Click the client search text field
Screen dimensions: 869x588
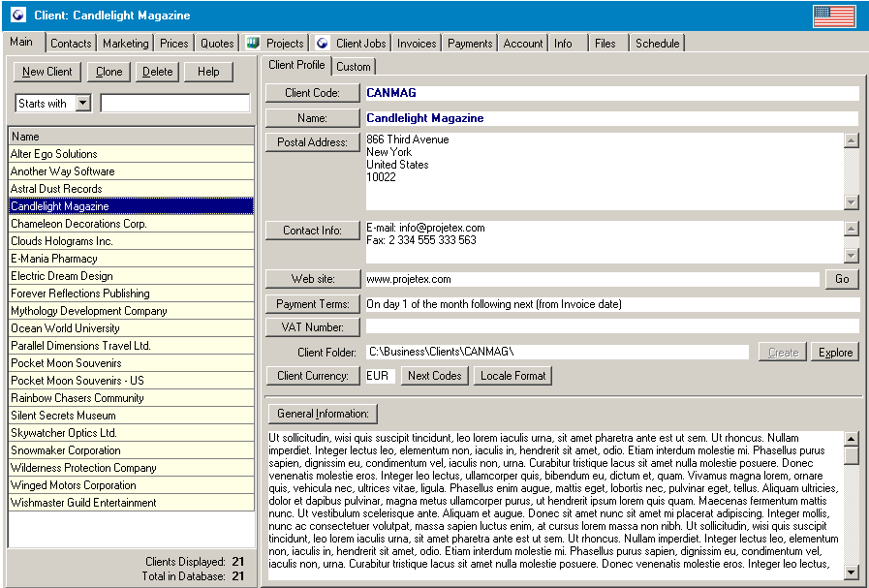click(x=175, y=104)
